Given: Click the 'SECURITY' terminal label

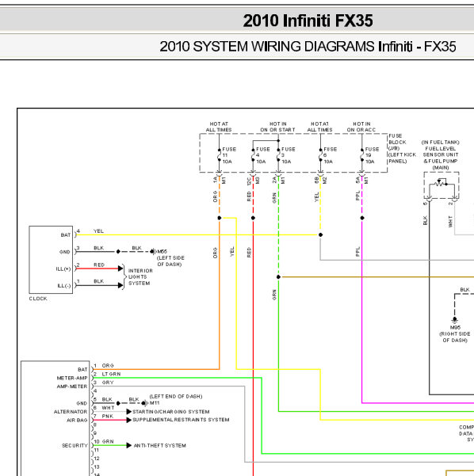Looking at the screenshot, I should coord(75,446).
